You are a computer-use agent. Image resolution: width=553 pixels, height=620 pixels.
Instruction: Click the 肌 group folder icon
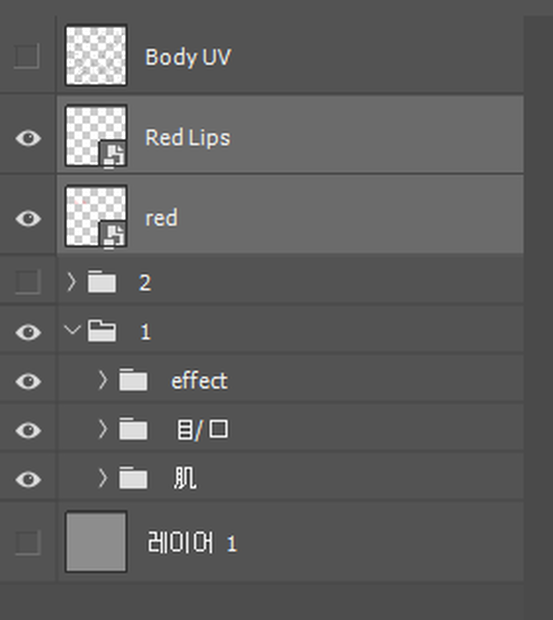coord(134,478)
